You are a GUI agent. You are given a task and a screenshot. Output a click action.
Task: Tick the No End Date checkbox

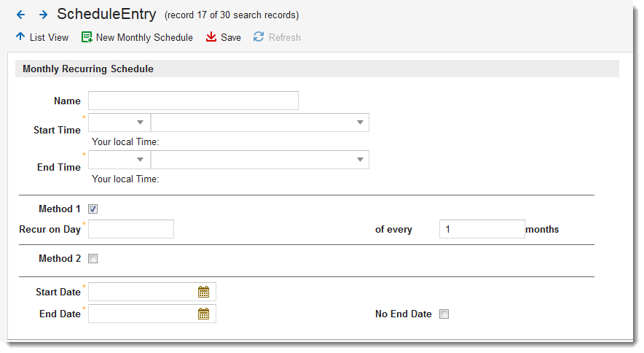[x=444, y=314]
